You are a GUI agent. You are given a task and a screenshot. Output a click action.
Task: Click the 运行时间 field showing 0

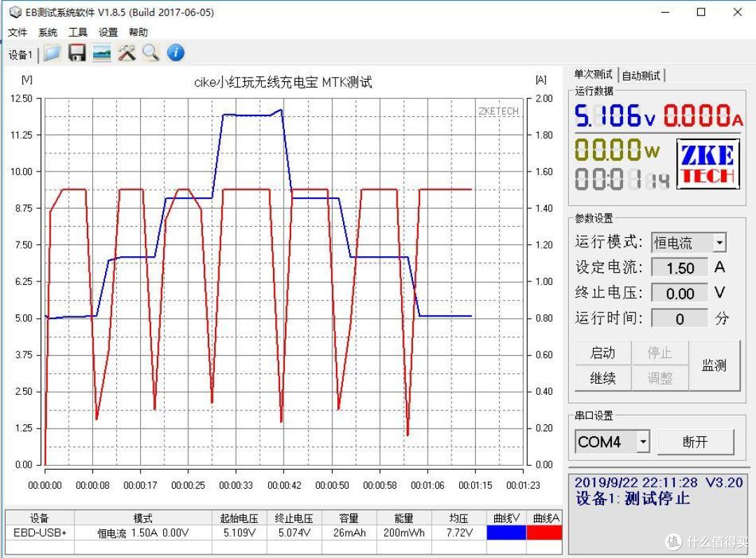click(x=680, y=319)
